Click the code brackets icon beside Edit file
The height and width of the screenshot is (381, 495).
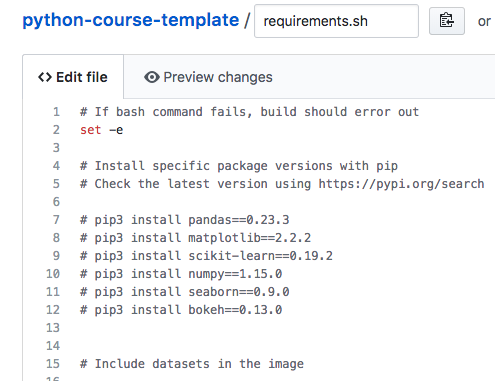45,77
